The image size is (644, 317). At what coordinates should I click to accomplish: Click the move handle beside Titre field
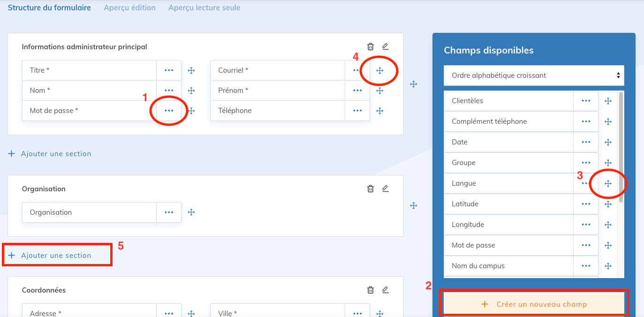click(x=191, y=70)
